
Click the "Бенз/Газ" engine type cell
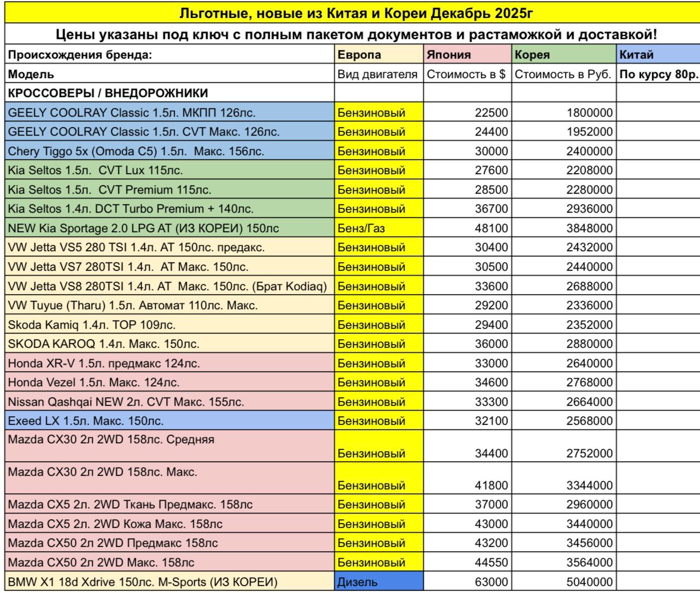[x=378, y=228]
